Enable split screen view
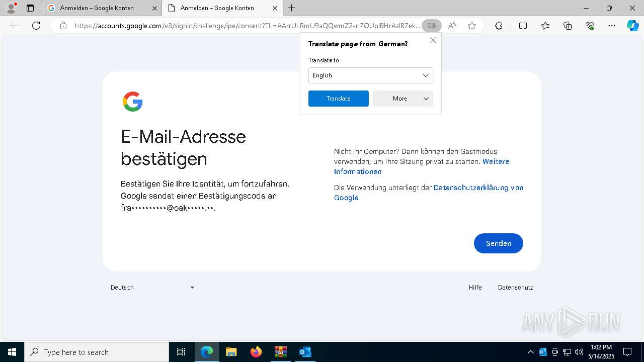644x362 pixels. pyautogui.click(x=523, y=26)
